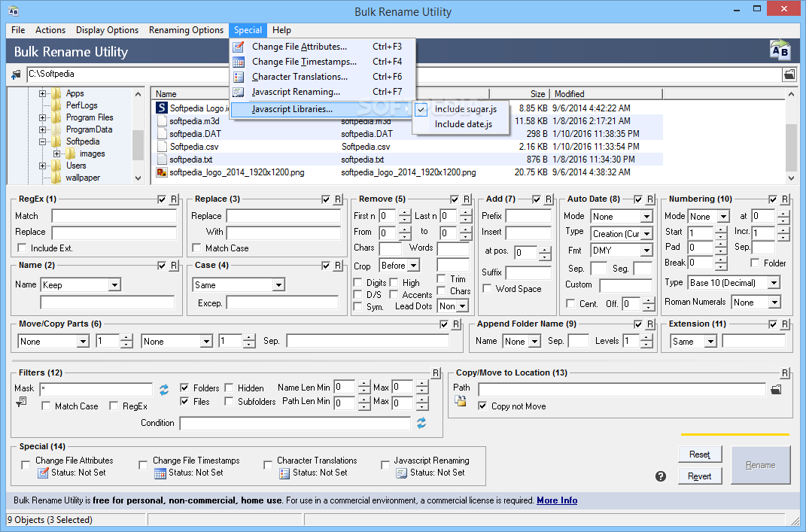Open the Actions menu

(50, 30)
